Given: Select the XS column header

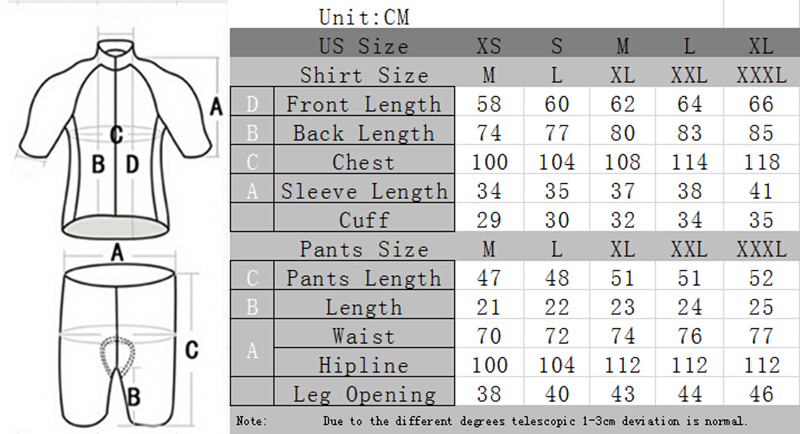Looking at the screenshot, I should click(x=489, y=46).
